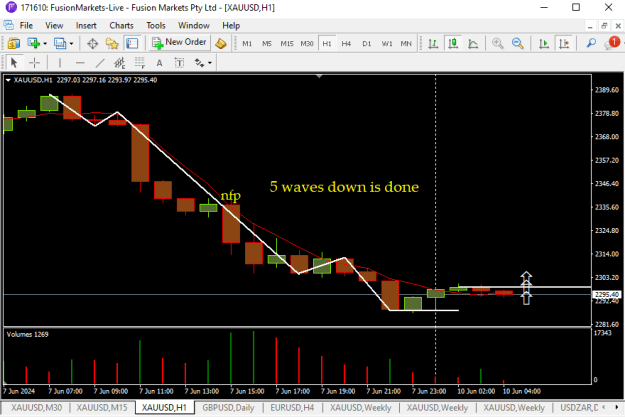Image resolution: width=625 pixels, height=417 pixels.
Task: Switch to H4 timeframe
Action: 346,43
